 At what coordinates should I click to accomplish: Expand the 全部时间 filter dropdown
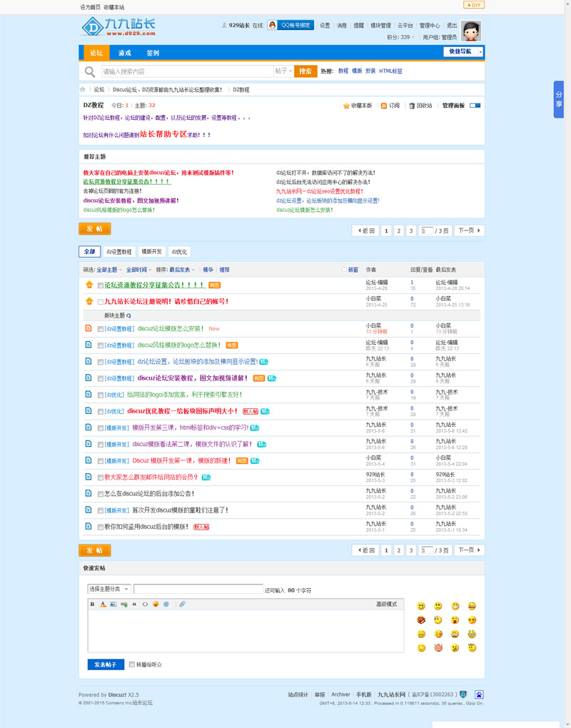[138, 270]
